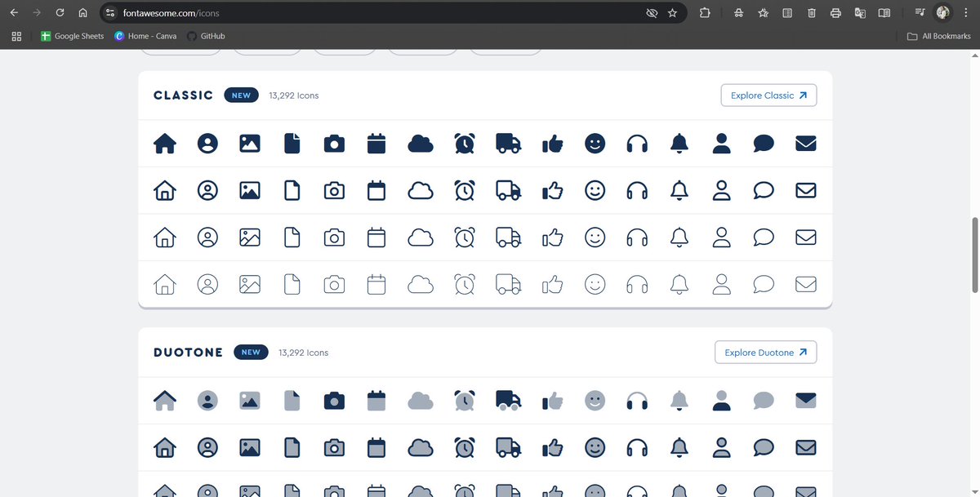980x497 pixels.
Task: Click the DUOTONE section heading
Action: coord(189,353)
